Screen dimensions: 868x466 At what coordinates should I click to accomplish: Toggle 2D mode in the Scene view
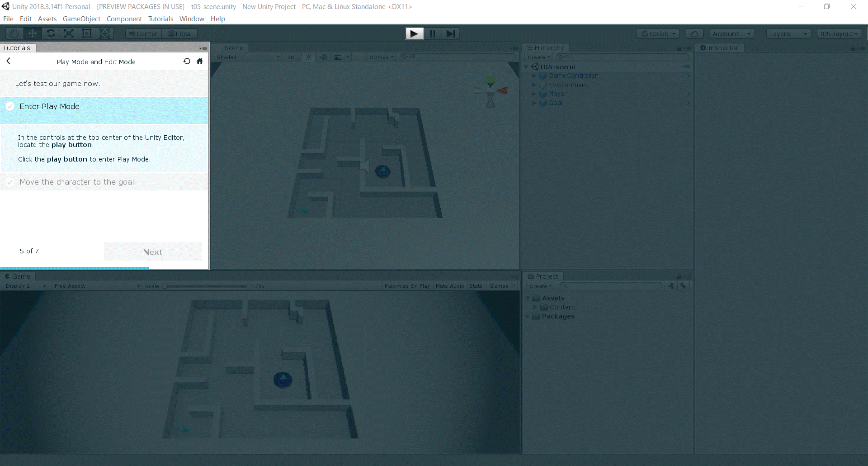coord(291,57)
